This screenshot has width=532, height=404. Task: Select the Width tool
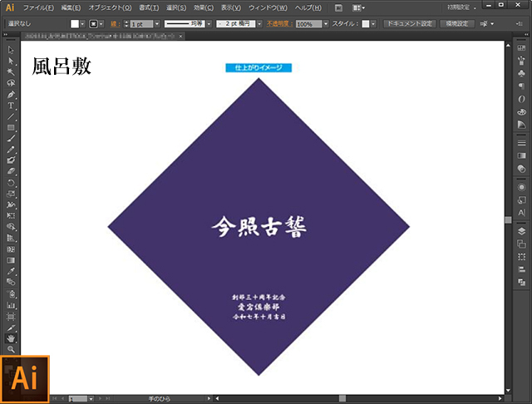pos(11,204)
